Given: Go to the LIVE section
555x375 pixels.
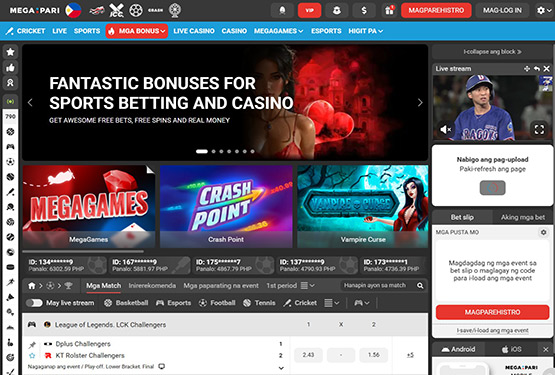Looking at the screenshot, I should point(59,31).
